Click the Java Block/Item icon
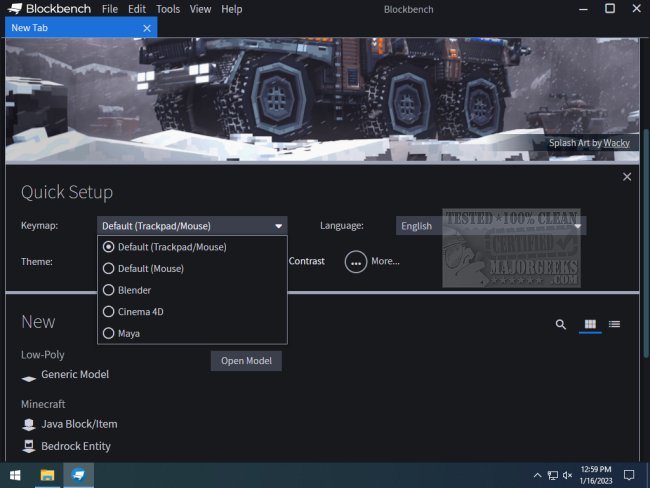Screen dimensions: 650x488 (30, 425)
